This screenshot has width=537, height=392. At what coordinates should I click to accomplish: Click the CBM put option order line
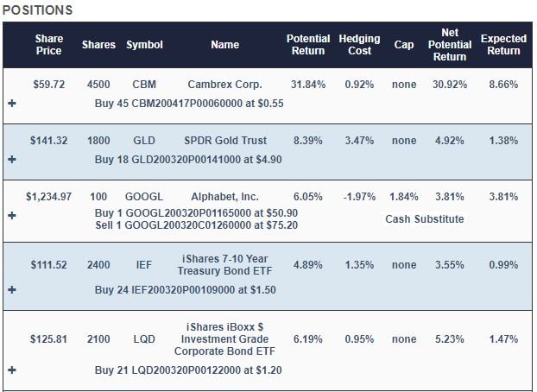189,104
